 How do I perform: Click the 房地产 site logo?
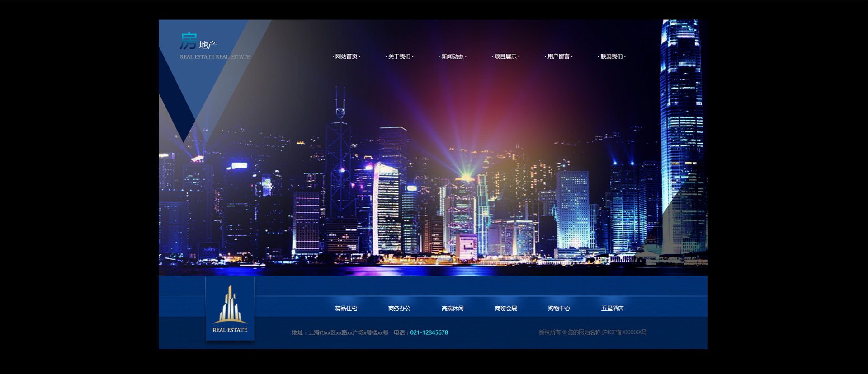(x=198, y=42)
